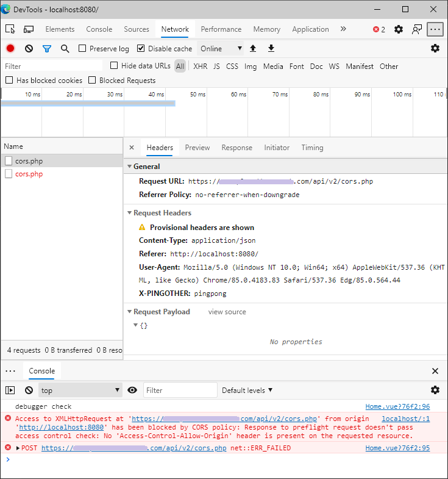Import HAR file upload arrow icon
The height and width of the screenshot is (479, 448).
tap(253, 48)
